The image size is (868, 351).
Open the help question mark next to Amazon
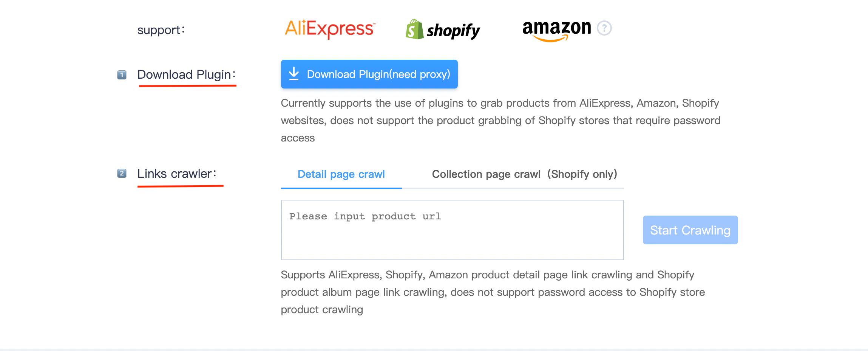(x=604, y=28)
